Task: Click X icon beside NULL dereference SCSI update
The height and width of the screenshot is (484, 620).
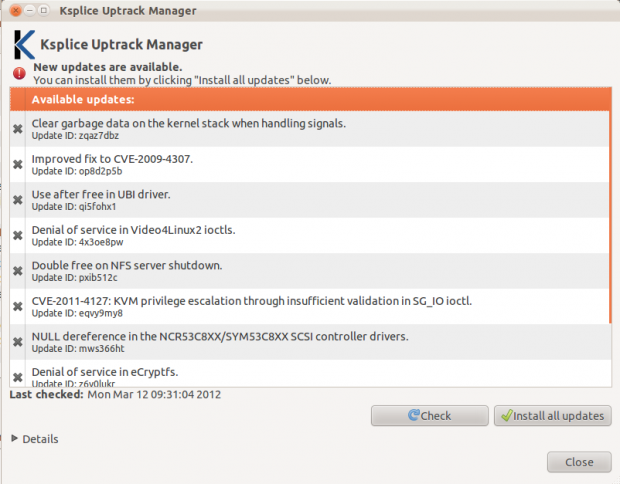Action: click(x=17, y=342)
